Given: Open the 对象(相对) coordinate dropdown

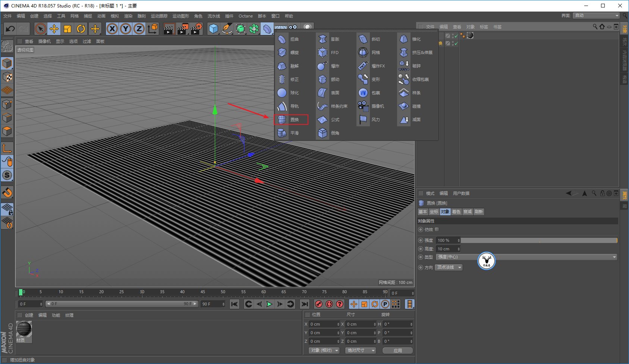Looking at the screenshot, I should 324,350.
